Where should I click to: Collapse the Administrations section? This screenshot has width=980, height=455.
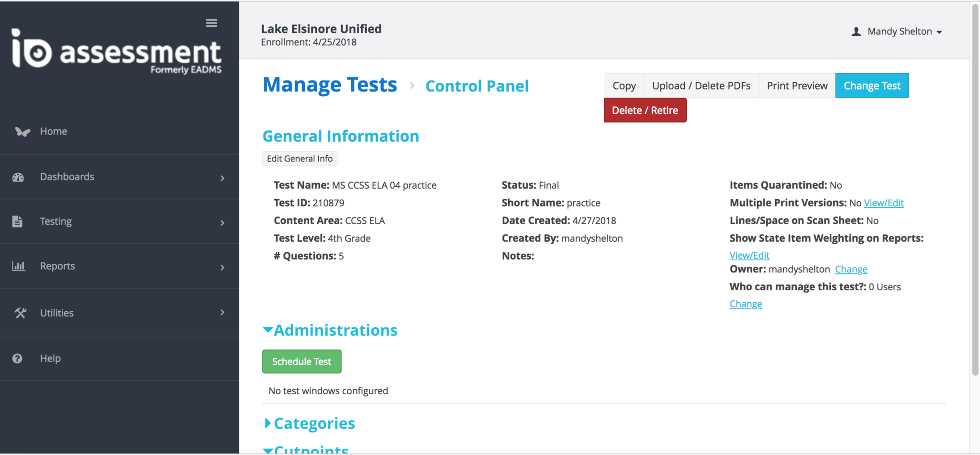268,330
